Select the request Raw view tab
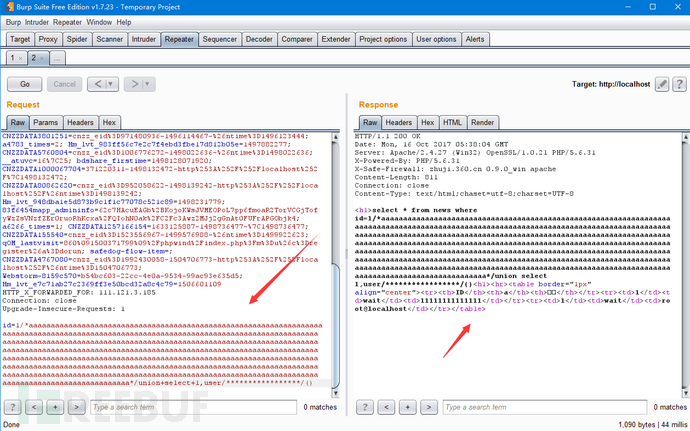The image size is (690, 431). pyautogui.click(x=18, y=122)
